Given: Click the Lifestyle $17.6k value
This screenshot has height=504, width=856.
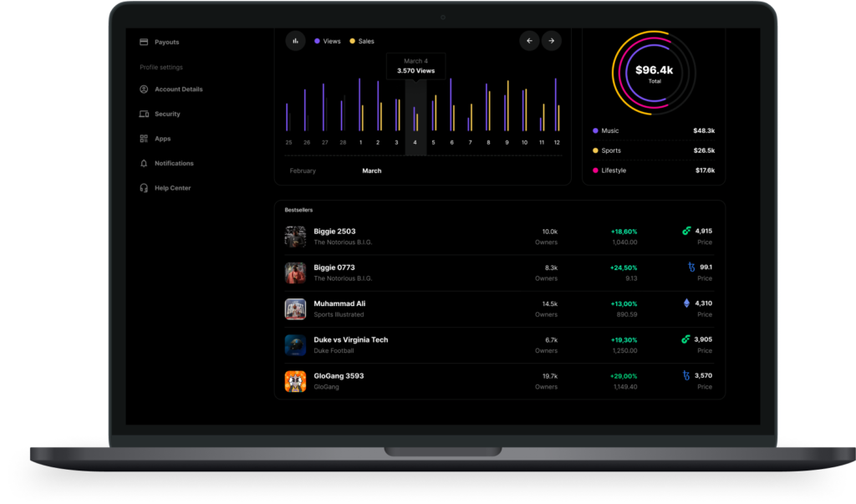Looking at the screenshot, I should pyautogui.click(x=705, y=171).
